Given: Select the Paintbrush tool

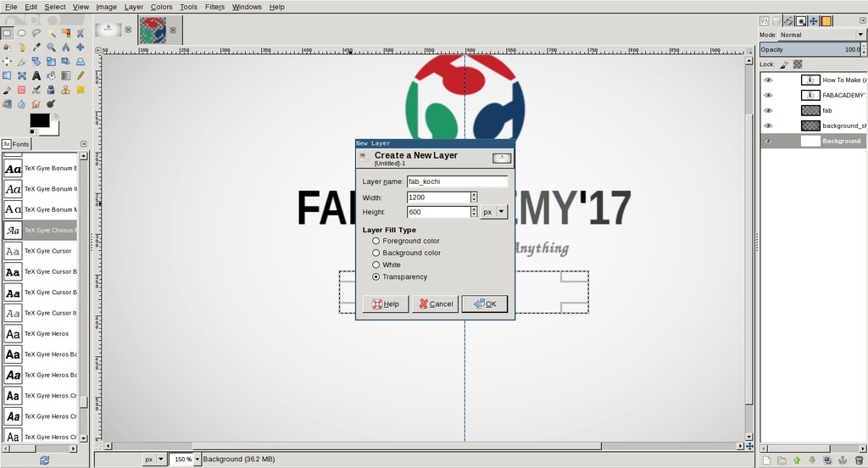Looking at the screenshot, I should pyautogui.click(x=7, y=90).
